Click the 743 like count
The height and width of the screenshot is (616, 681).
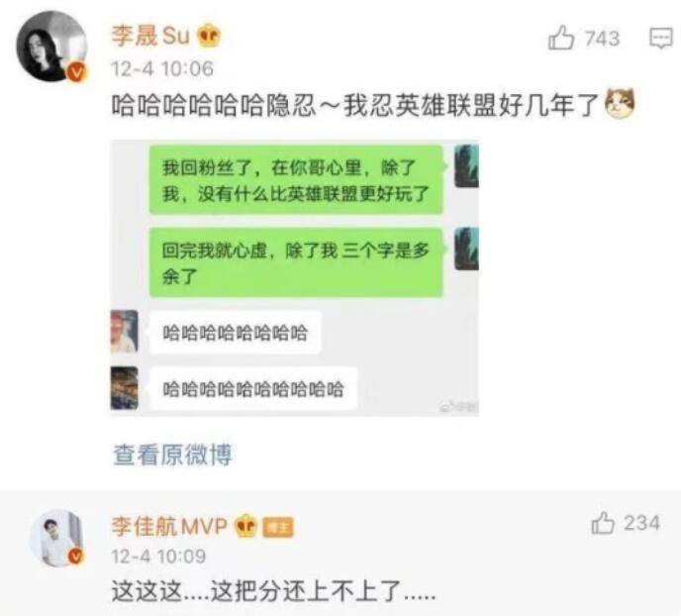(x=602, y=39)
